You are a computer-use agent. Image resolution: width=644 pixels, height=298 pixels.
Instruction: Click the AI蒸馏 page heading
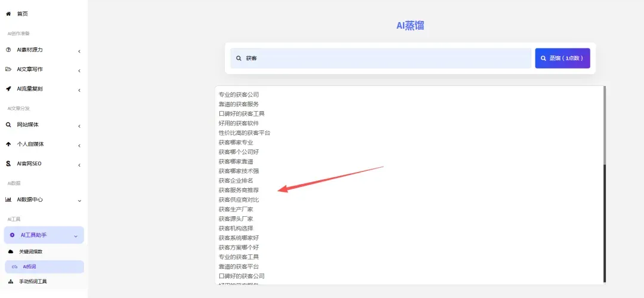410,26
